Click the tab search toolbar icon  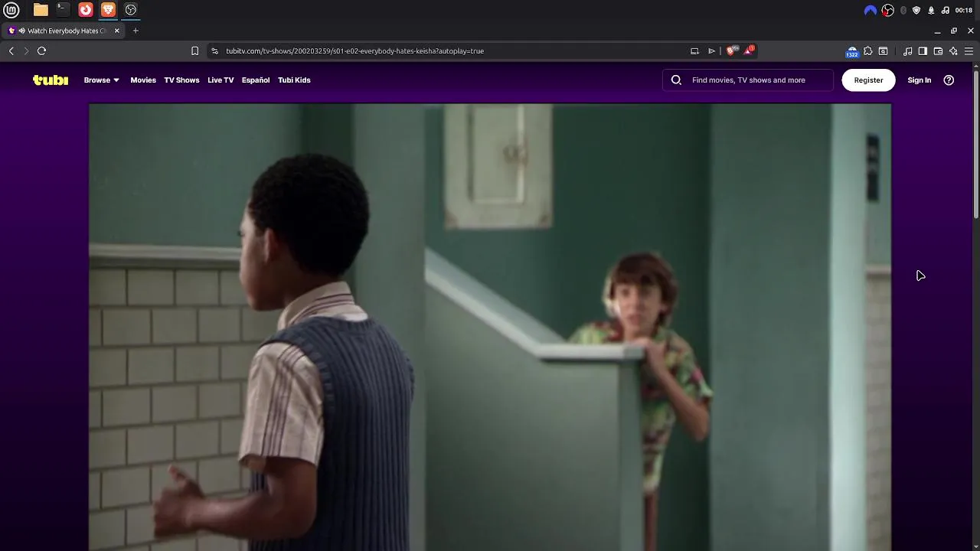[883, 51]
